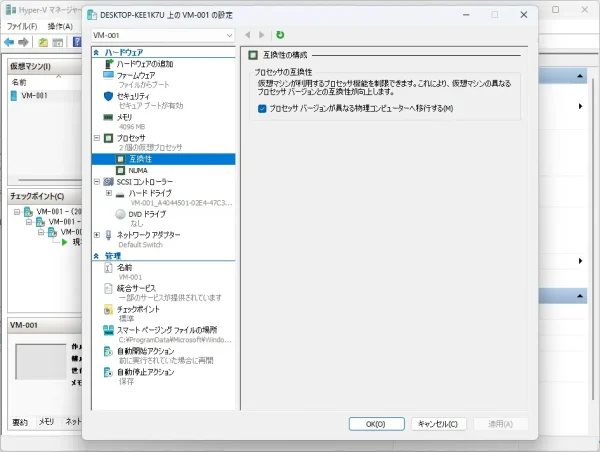Click the セキュア ブートが有効 text
600x452 pixels.
[151, 106]
